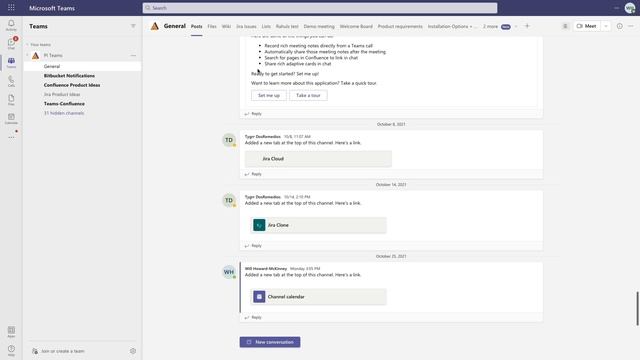Image resolution: width=640 pixels, height=360 pixels.
Task: Open the Demo meeting tab
Action: pyautogui.click(x=319, y=26)
